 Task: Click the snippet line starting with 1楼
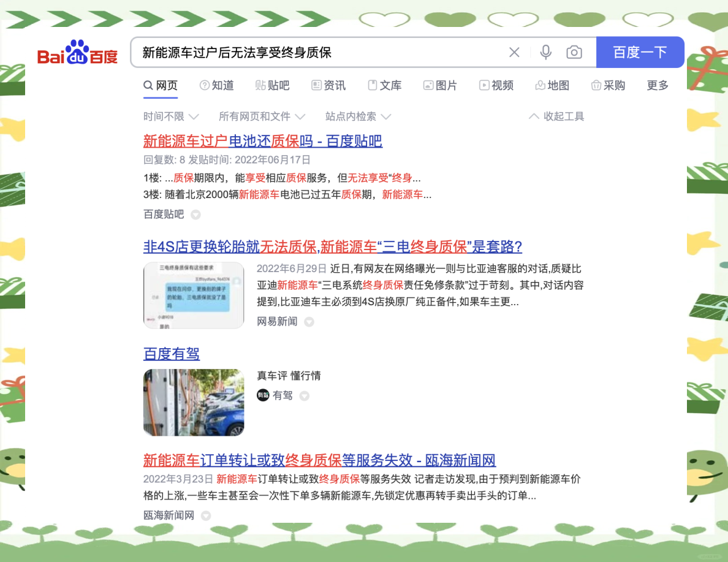pyautogui.click(x=282, y=178)
